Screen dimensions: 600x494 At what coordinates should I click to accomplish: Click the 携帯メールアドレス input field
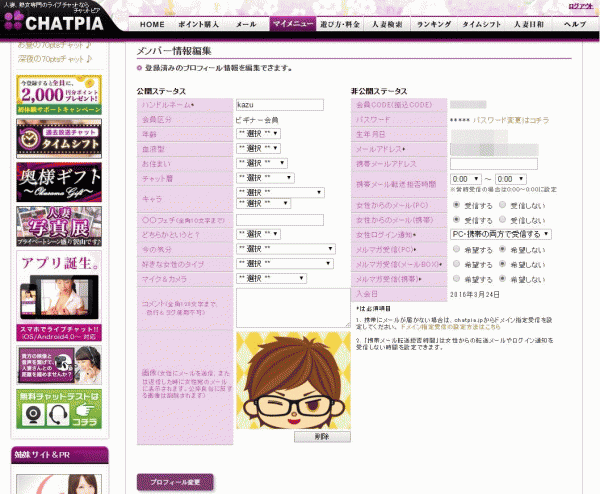(x=494, y=164)
